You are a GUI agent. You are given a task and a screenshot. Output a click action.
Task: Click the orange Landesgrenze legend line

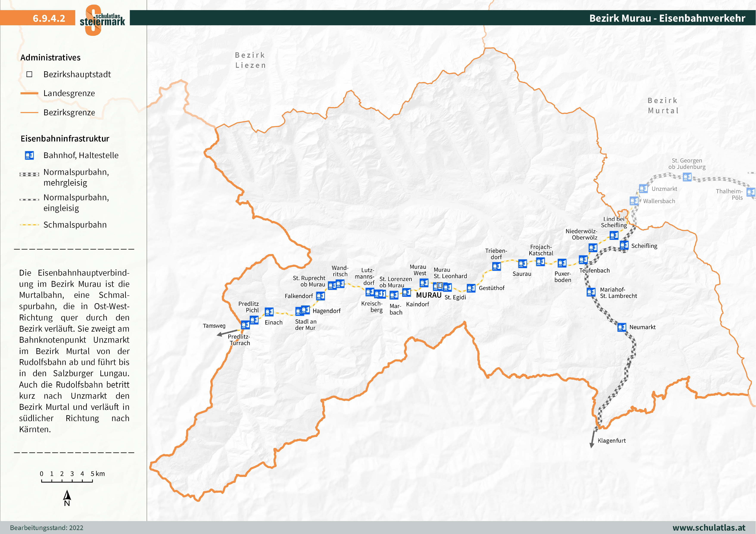point(29,93)
